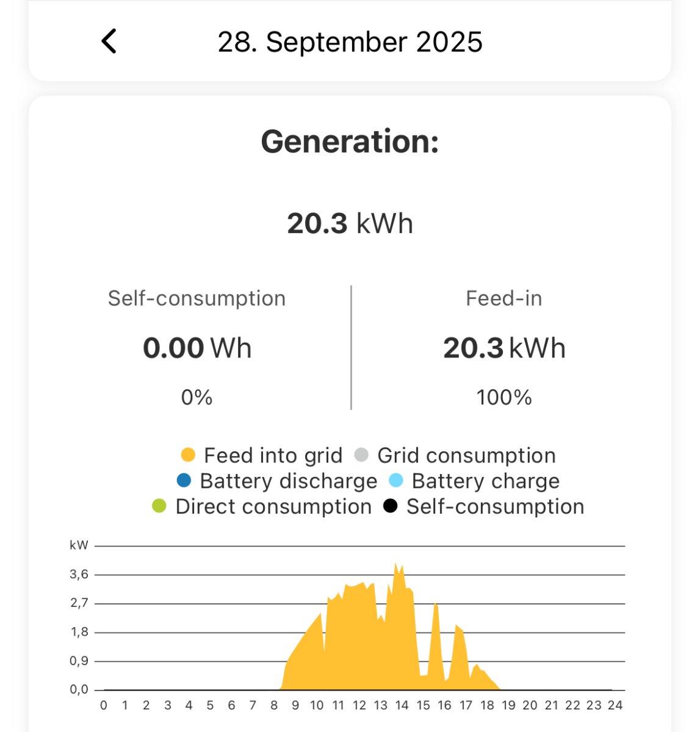Screen dimensions: 700x732
Task: Click the dark blue Battery discharge dot
Action: coord(184,481)
